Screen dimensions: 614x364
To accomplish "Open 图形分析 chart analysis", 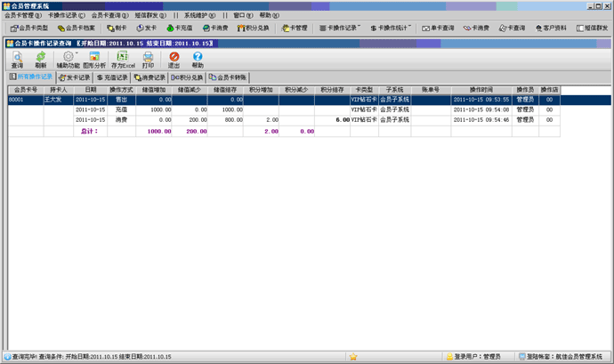I will (x=94, y=59).
